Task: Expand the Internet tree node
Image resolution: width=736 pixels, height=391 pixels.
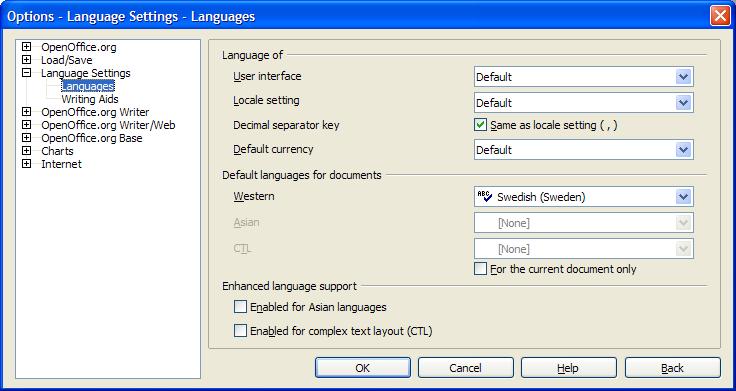Action: coord(26,164)
